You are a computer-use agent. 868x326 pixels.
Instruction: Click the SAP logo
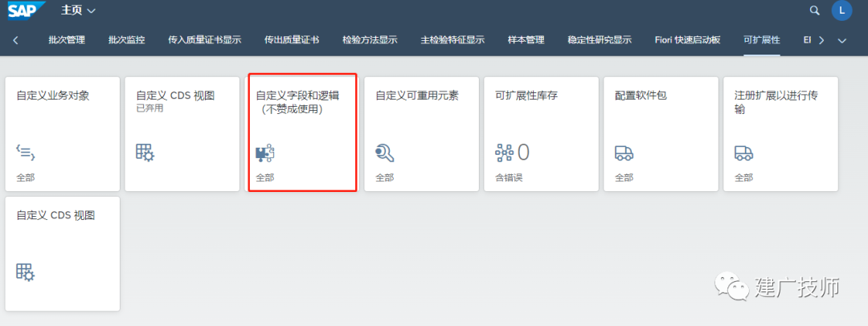(27, 10)
